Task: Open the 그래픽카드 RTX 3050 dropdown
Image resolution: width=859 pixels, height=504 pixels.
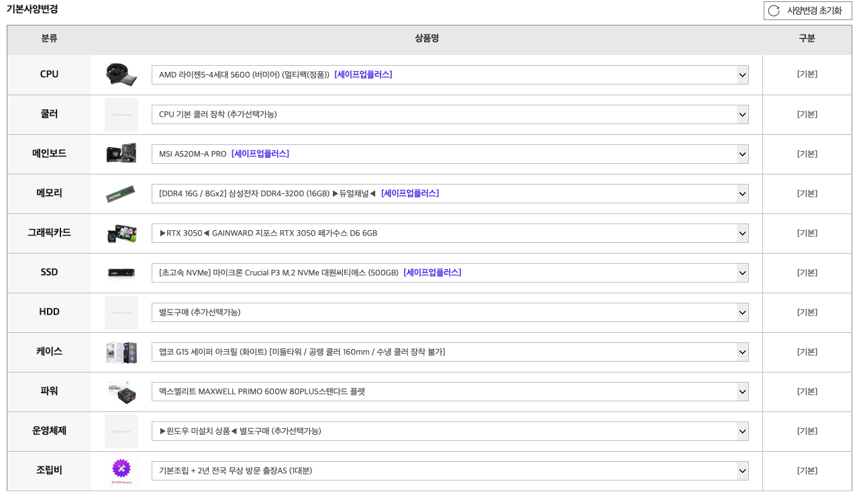Action: click(450, 233)
